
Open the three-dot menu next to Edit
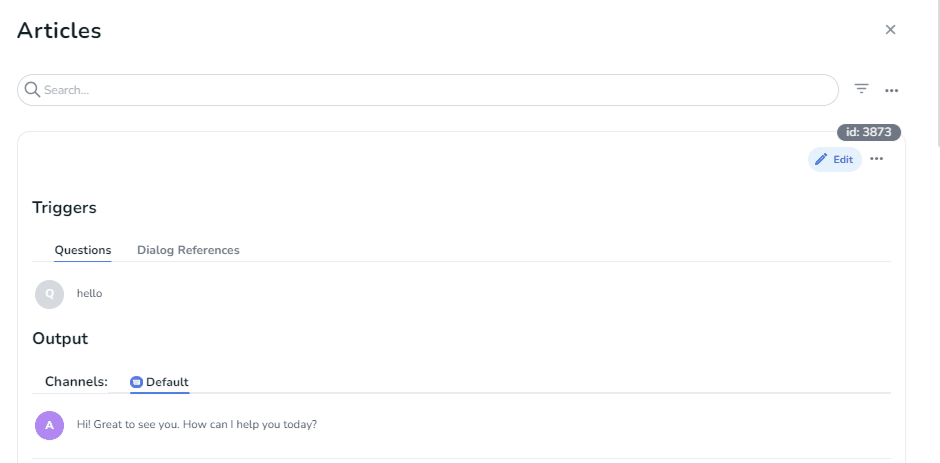point(877,159)
